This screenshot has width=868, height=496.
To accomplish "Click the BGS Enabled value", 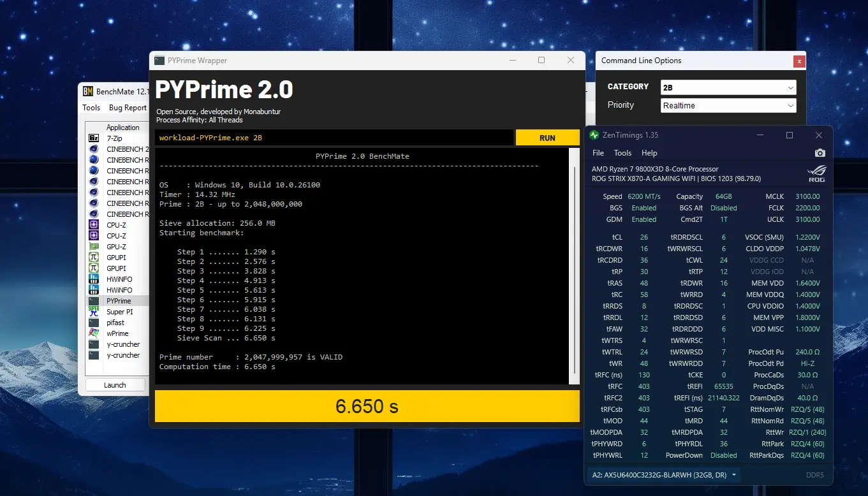I will (644, 208).
